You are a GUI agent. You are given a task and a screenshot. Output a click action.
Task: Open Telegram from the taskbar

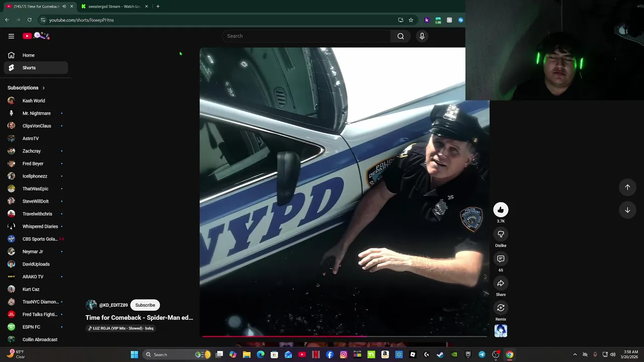pos(482,354)
